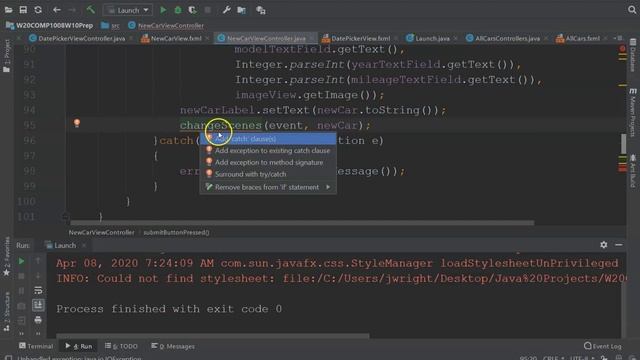The width and height of the screenshot is (640, 360).
Task: Click the Open folder icon in toolbar
Action: click(x=8, y=10)
